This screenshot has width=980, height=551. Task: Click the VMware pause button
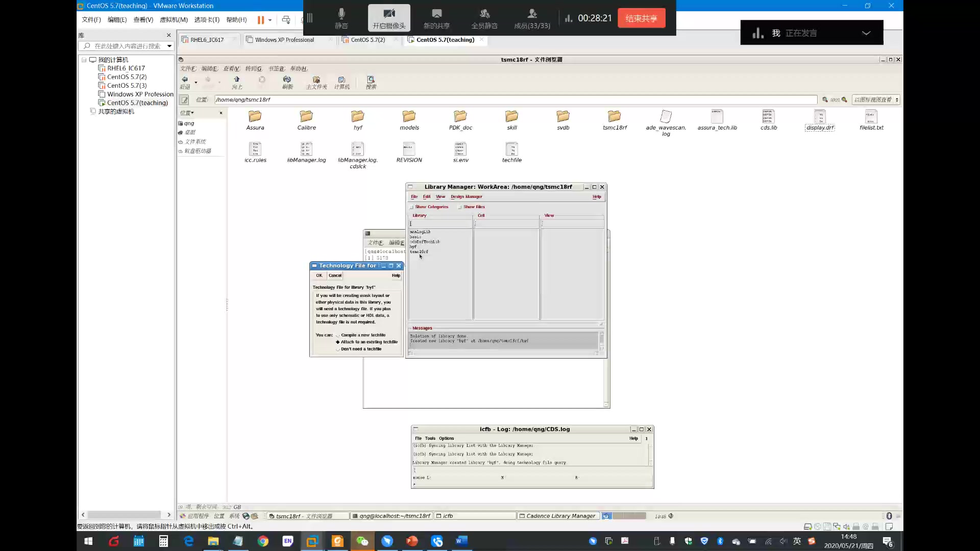click(x=261, y=20)
